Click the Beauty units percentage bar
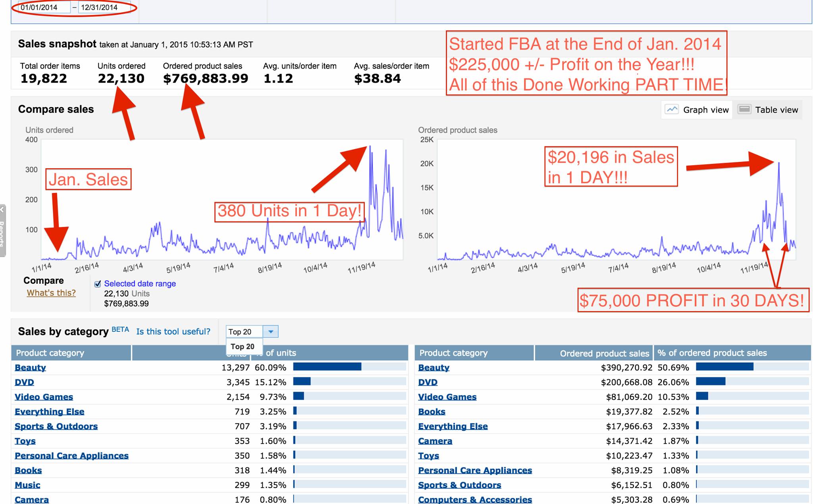The image size is (813, 504). [327, 367]
